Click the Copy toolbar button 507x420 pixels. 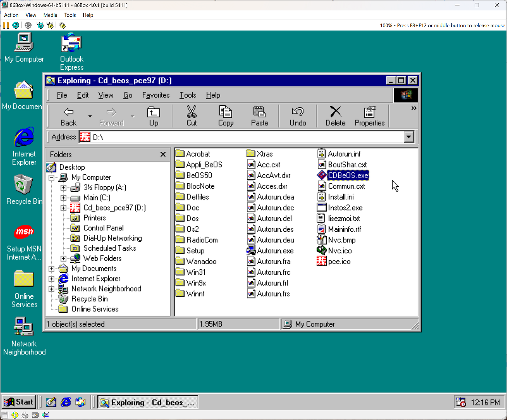click(x=225, y=115)
